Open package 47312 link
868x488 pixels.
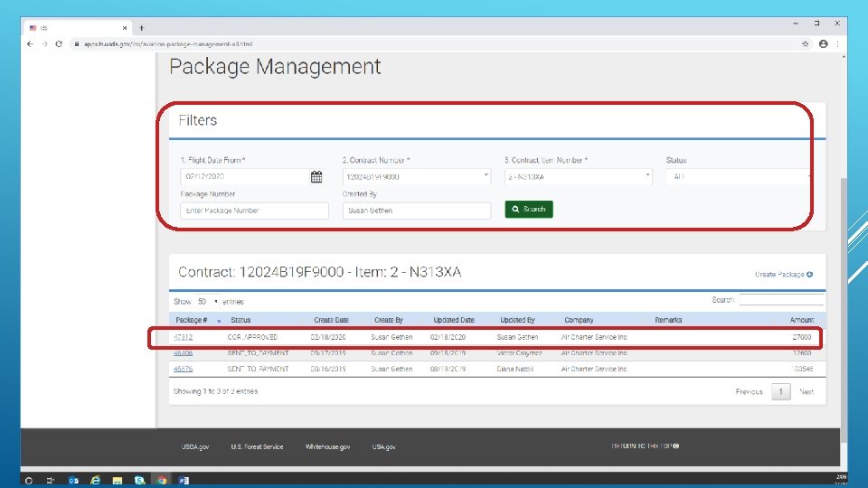point(183,337)
